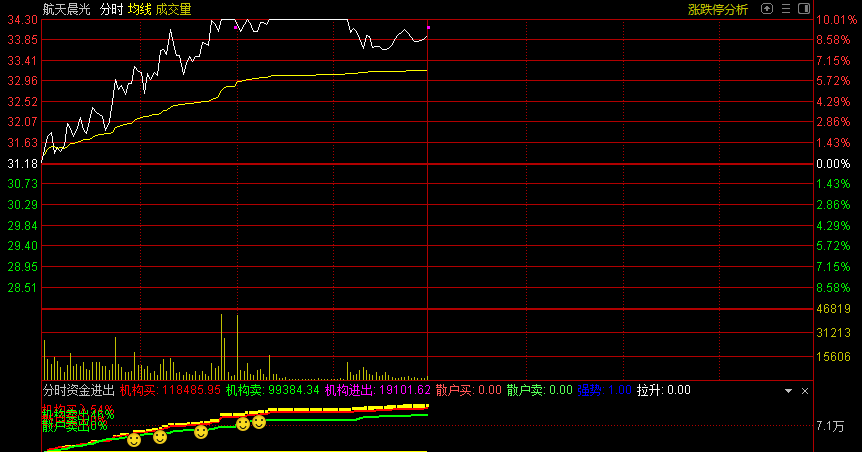
Task: Click the 分时资金进出 indicator title
Action: pos(78,390)
